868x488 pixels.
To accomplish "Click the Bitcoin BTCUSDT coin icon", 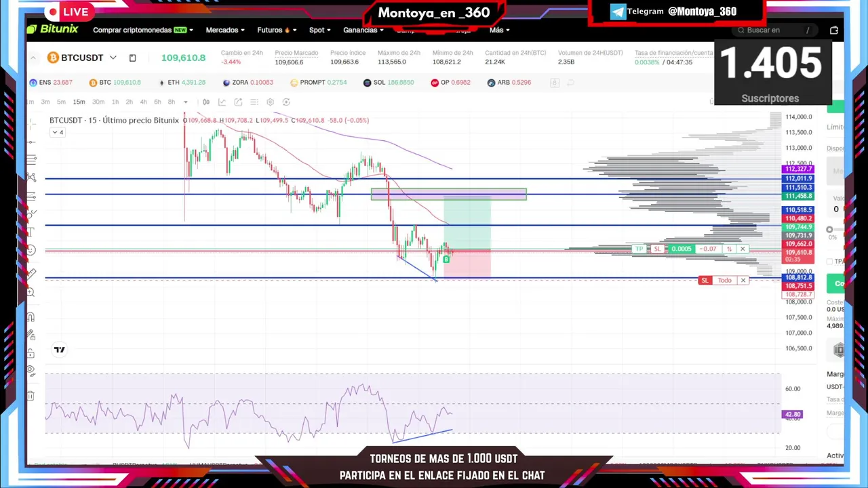I will point(53,58).
